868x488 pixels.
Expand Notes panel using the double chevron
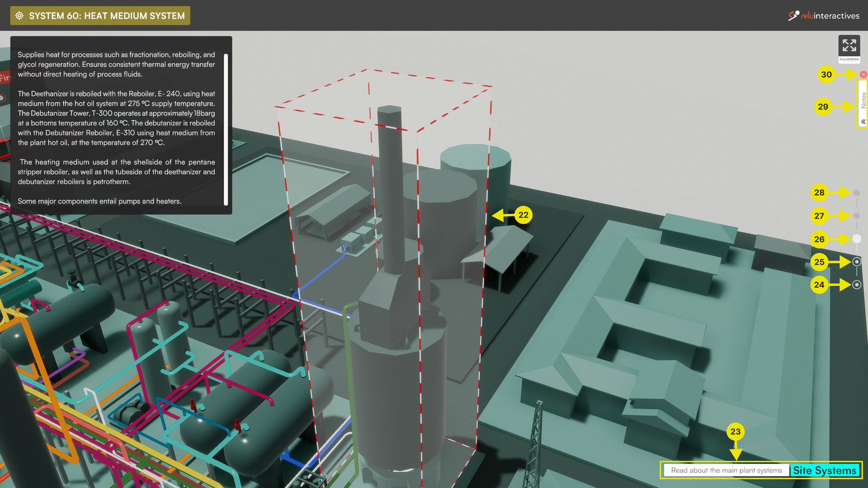click(x=863, y=121)
